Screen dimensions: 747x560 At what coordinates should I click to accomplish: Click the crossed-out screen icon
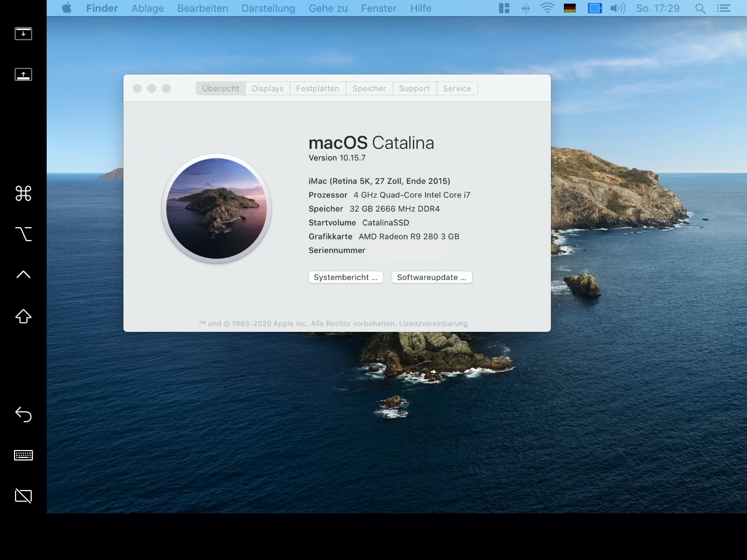pyautogui.click(x=23, y=496)
